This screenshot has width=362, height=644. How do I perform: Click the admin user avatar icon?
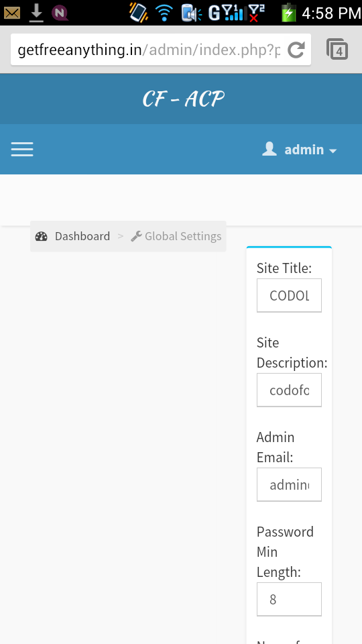269,149
